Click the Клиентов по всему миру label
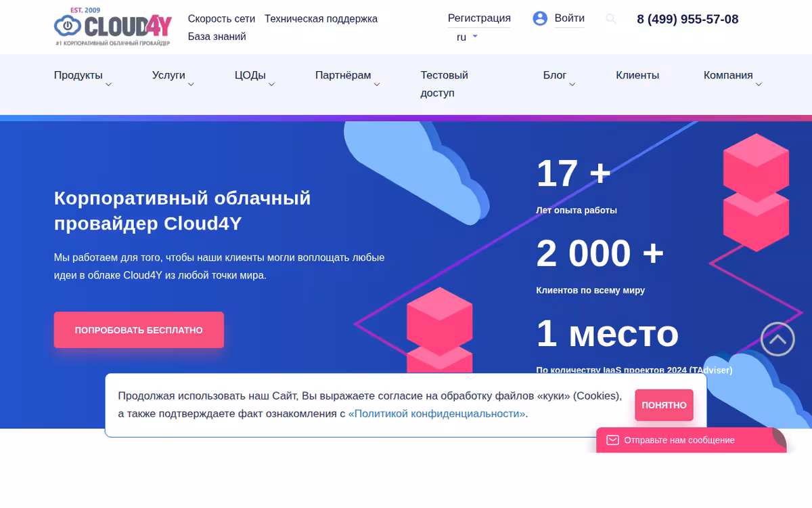This screenshot has width=812, height=508. [591, 290]
